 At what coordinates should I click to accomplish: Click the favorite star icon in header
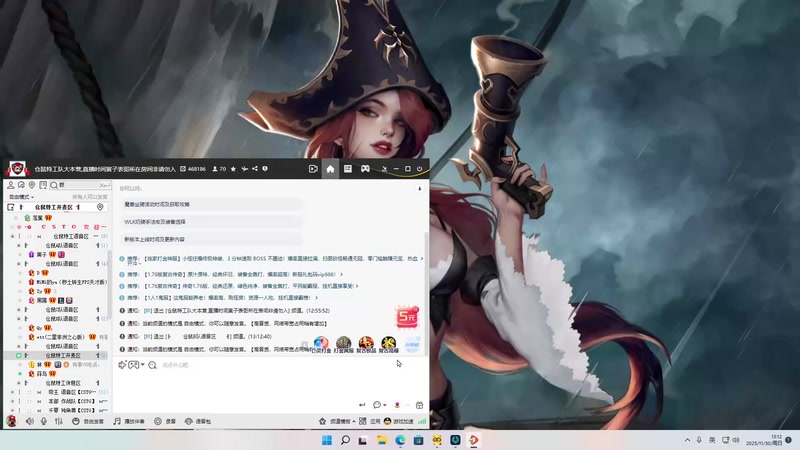pyautogui.click(x=233, y=169)
